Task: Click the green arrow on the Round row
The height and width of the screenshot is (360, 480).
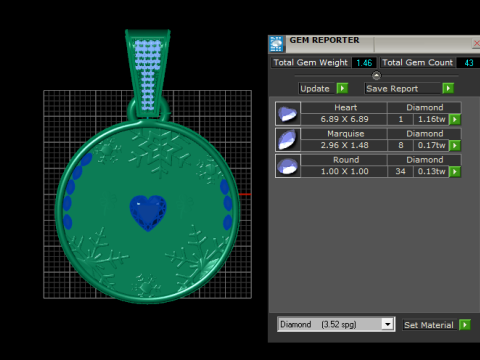Action: (x=455, y=171)
